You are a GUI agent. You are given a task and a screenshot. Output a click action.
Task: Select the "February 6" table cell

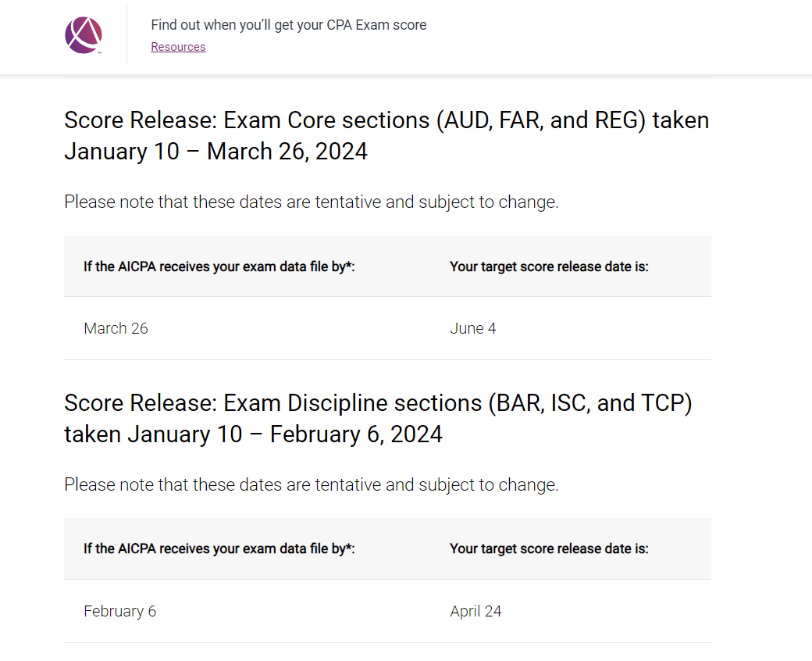tap(119, 611)
